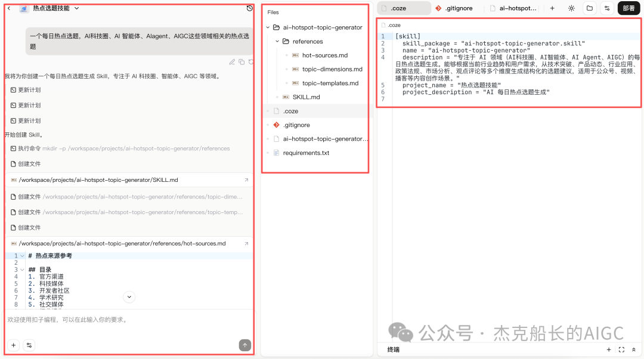Open the 创建文件 topic-temp… step
The width and height of the screenshot is (644, 359).
[126, 212]
